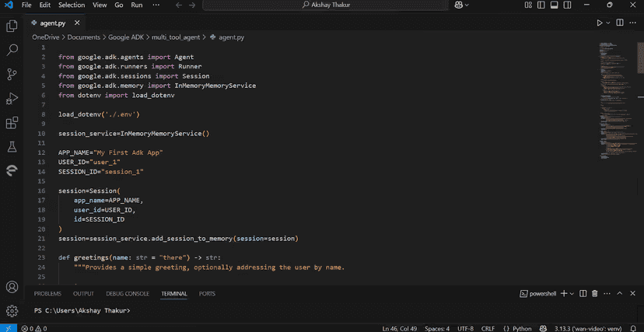This screenshot has width=644, height=332.
Task: Switch to the PROBLEMS tab
Action: coord(47,294)
